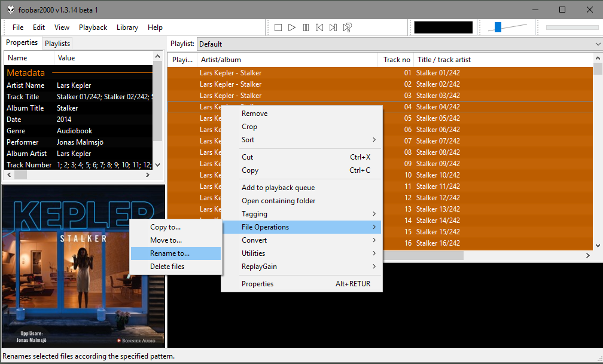Select Rename to... in File Operations

pos(175,253)
